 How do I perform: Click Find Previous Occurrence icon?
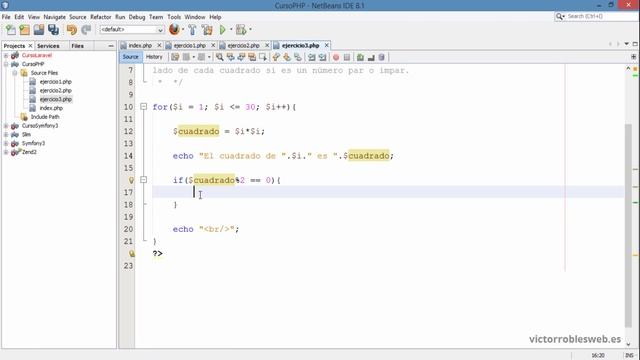(231, 57)
